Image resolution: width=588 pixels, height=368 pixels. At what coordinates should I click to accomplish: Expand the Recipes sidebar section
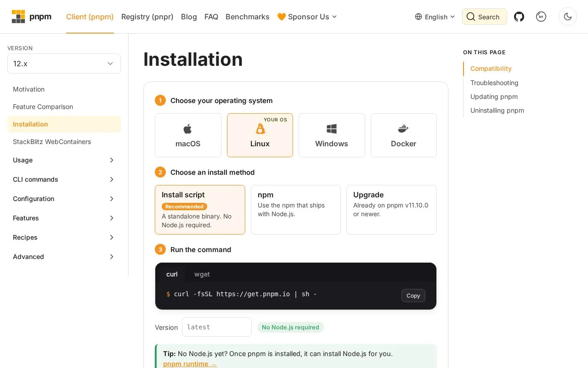tap(64, 237)
